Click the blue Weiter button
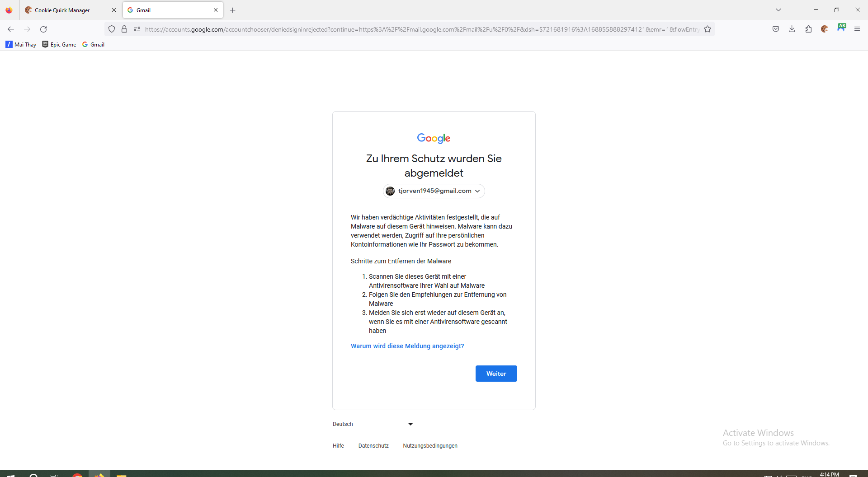 click(496, 374)
